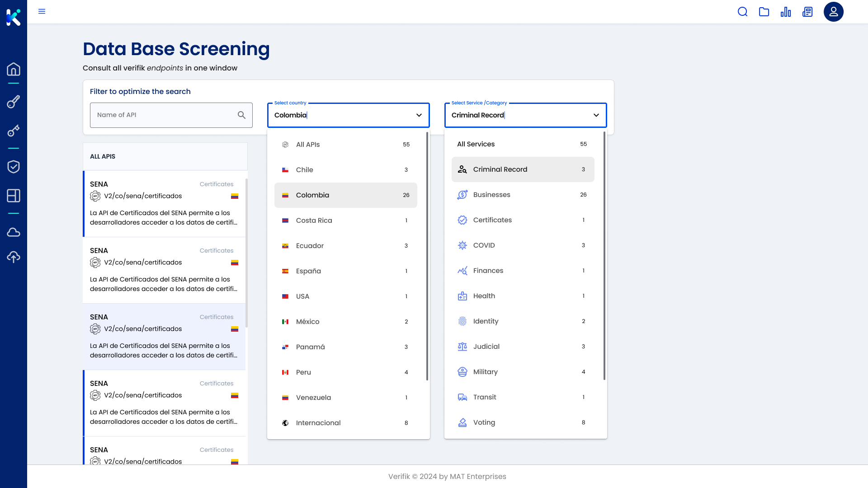This screenshot has width=868, height=488.
Task: Collapse the Select Service/Category dropdown arrow
Action: click(596, 115)
